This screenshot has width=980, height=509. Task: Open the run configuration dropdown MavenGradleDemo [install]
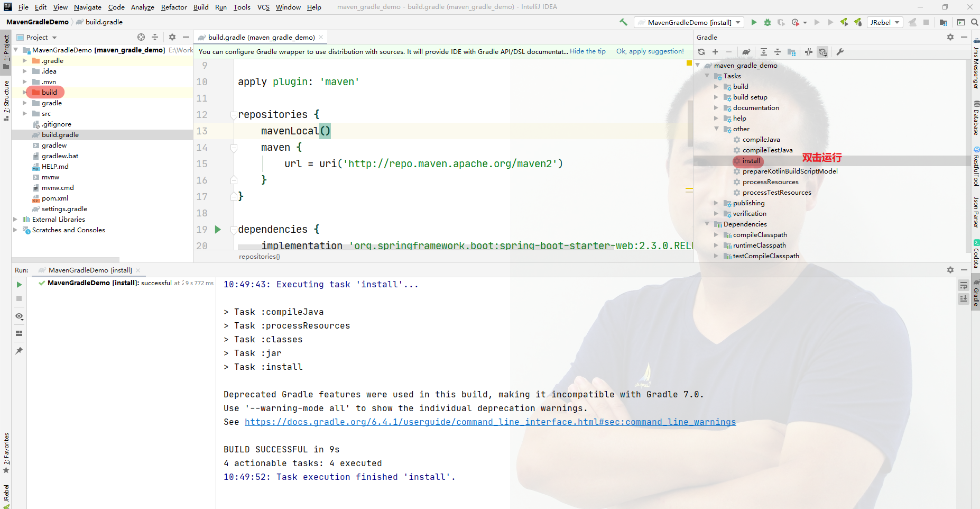pyautogui.click(x=689, y=22)
